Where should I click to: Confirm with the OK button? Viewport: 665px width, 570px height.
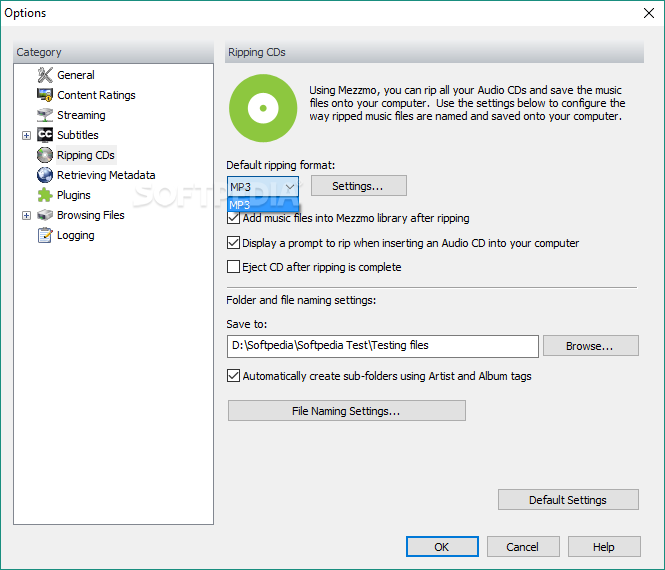tap(442, 547)
